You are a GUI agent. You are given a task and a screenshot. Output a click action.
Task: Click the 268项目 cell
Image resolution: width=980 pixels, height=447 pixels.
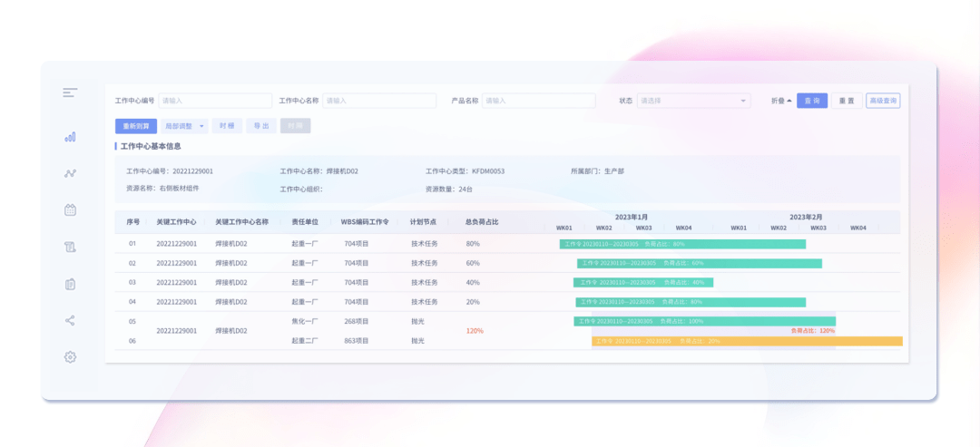(x=357, y=322)
